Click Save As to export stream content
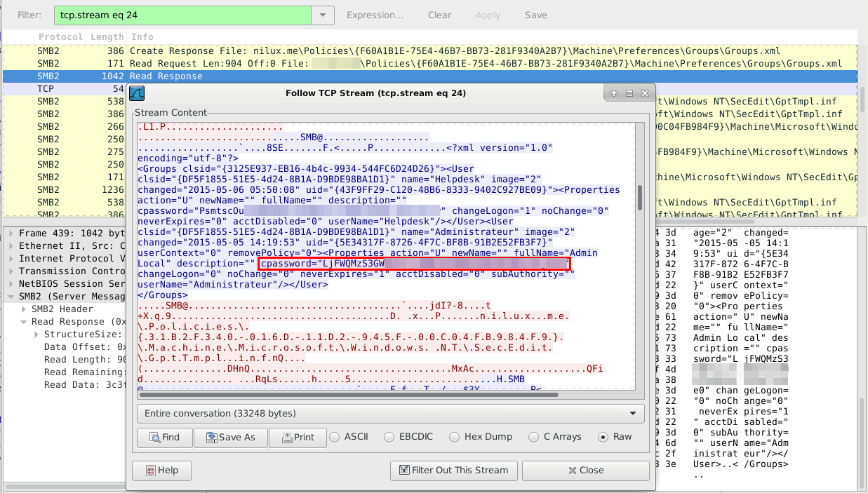This screenshot has width=868, height=493. click(230, 437)
